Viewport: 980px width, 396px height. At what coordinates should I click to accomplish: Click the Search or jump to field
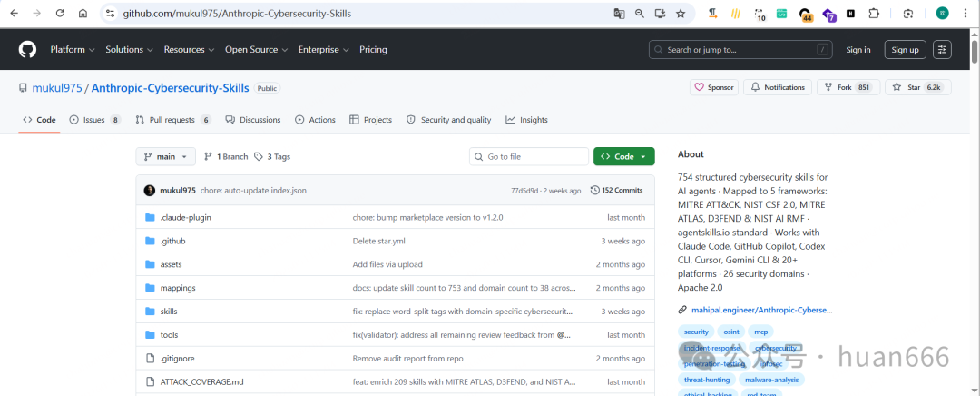pos(741,49)
